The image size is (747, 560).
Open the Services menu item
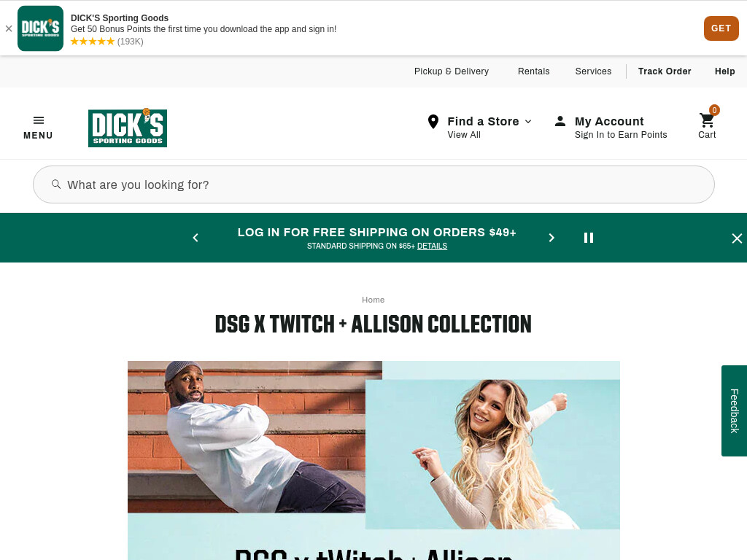(x=593, y=71)
